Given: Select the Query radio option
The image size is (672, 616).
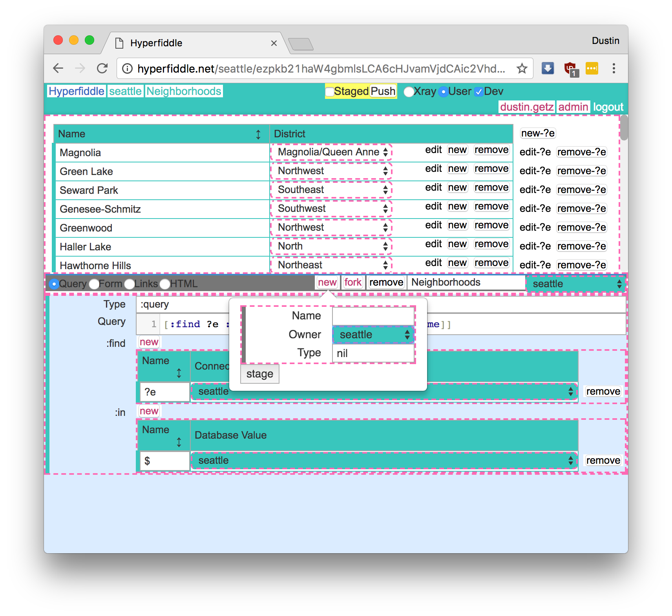Looking at the screenshot, I should point(54,284).
